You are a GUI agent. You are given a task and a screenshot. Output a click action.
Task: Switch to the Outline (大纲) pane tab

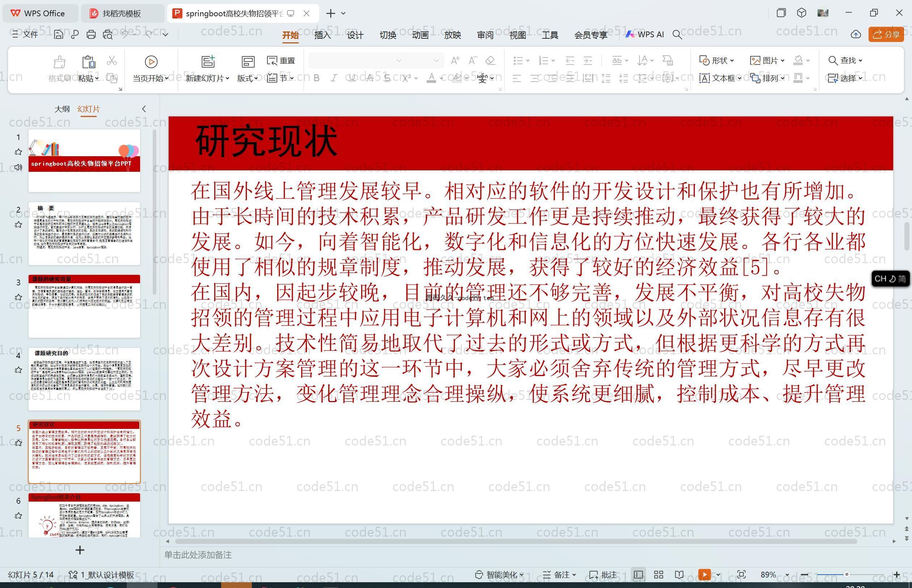click(62, 109)
